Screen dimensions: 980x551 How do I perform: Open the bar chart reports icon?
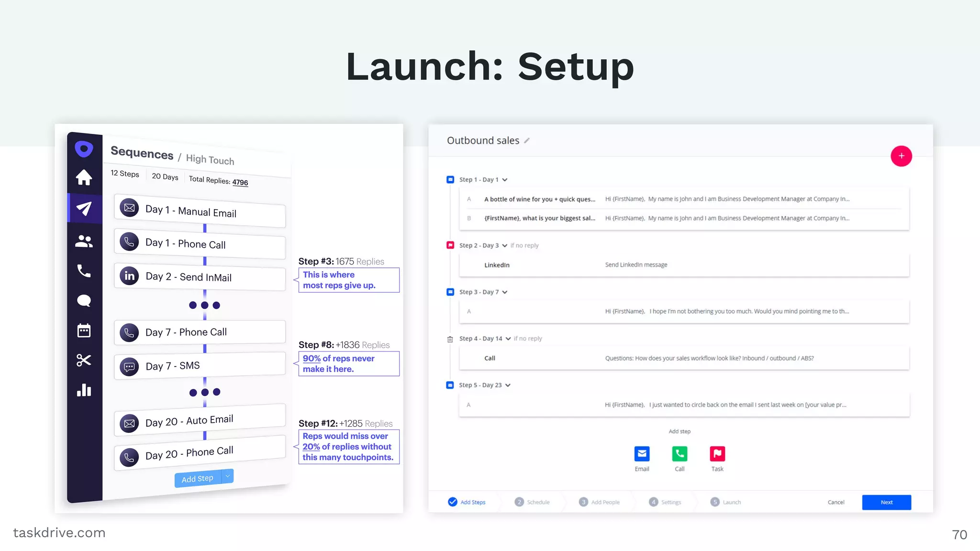84,390
